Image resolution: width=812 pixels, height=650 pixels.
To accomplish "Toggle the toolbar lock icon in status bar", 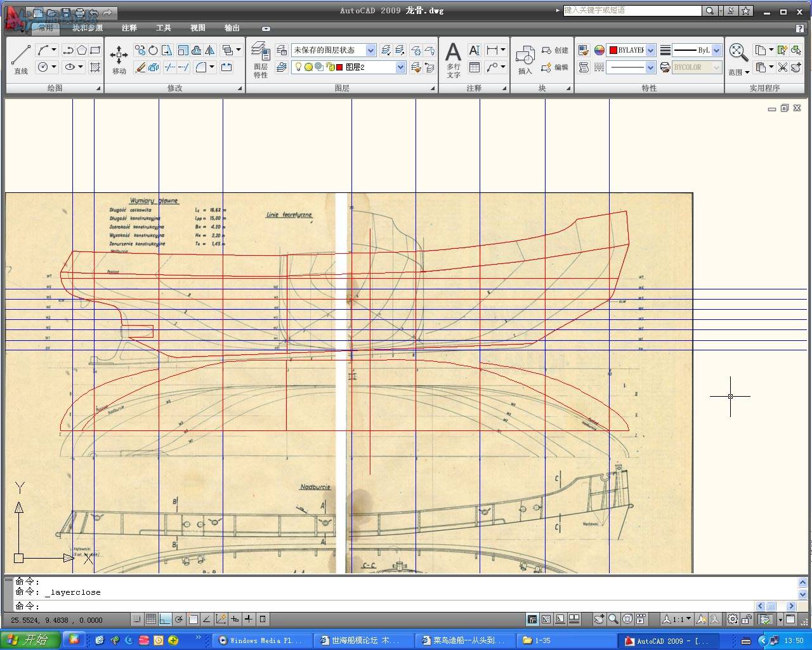I will [747, 619].
